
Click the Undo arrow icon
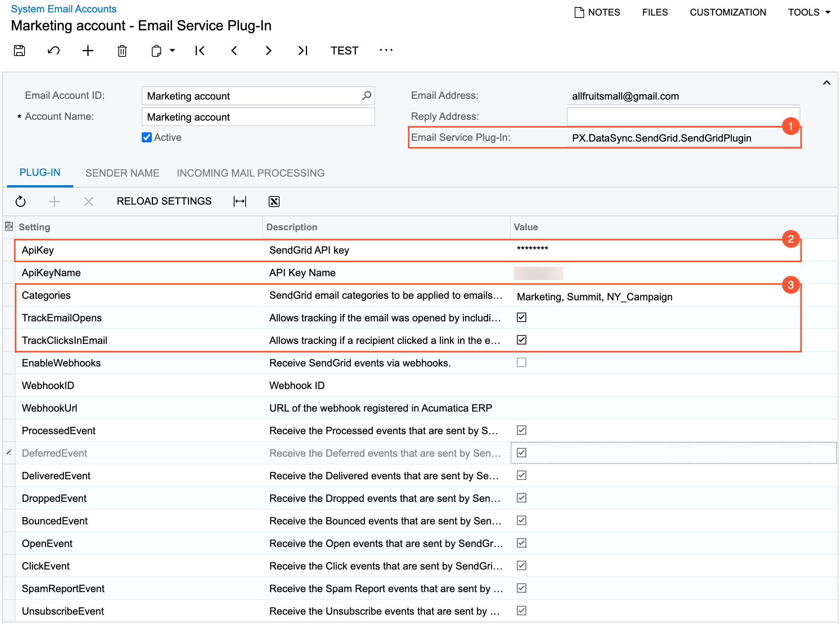54,51
